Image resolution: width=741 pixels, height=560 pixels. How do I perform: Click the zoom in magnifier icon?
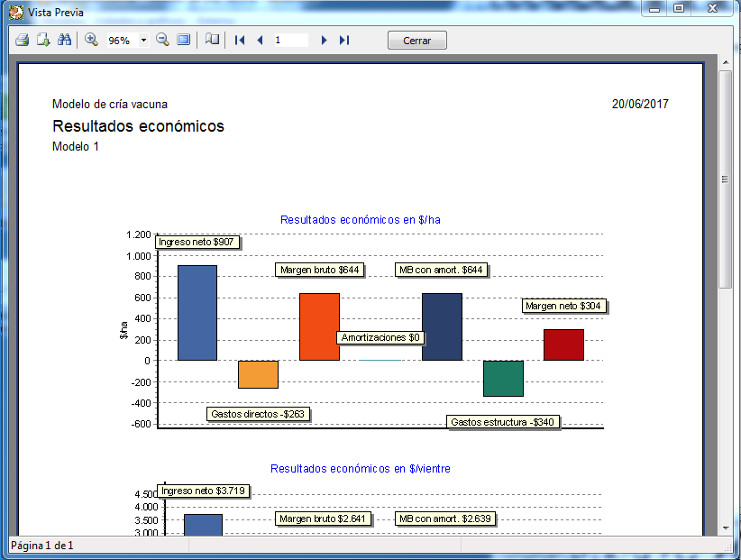(x=91, y=41)
